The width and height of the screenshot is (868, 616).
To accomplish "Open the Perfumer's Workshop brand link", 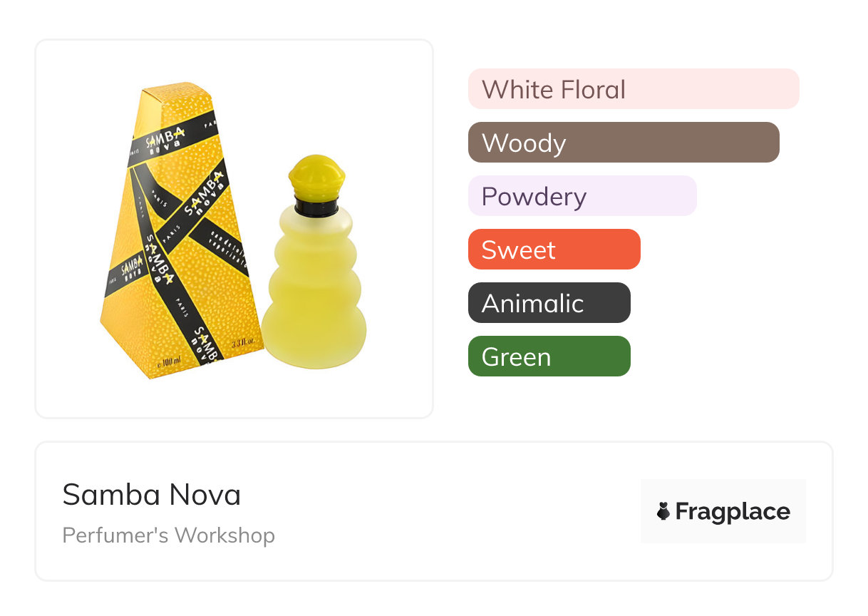I will [x=168, y=535].
